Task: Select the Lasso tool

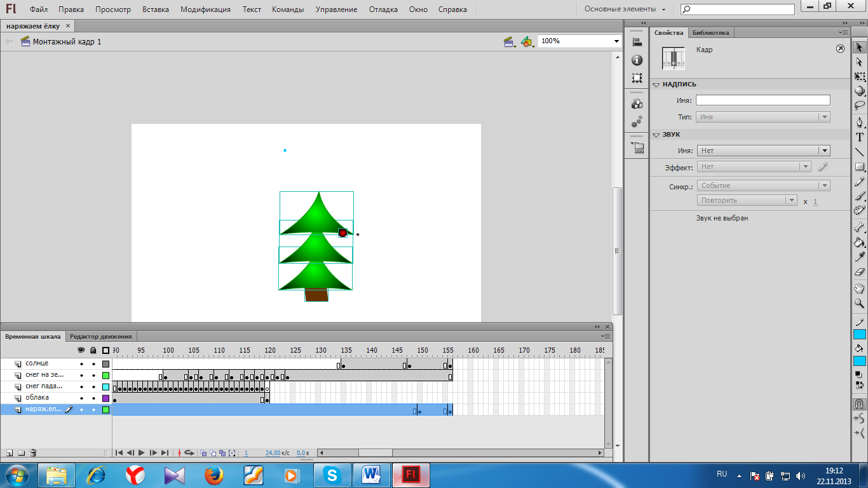Action: pos(859,105)
